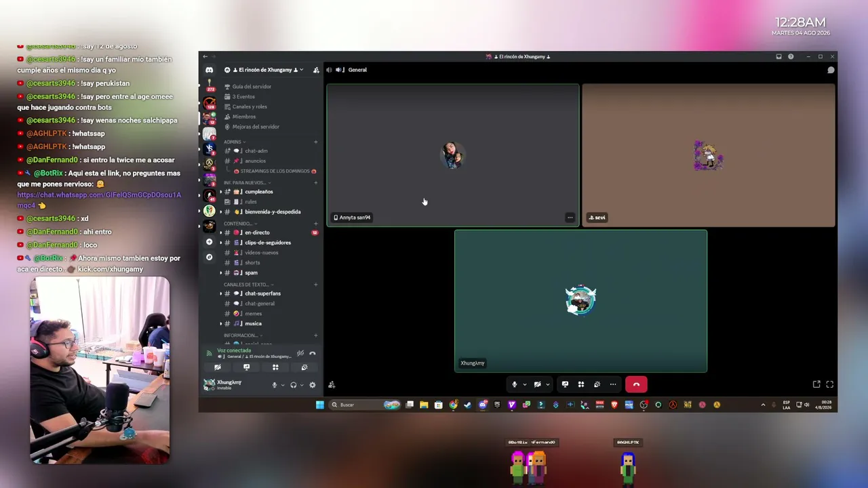Hang up with the red disconnect button
Image resolution: width=868 pixels, height=488 pixels.
click(636, 384)
